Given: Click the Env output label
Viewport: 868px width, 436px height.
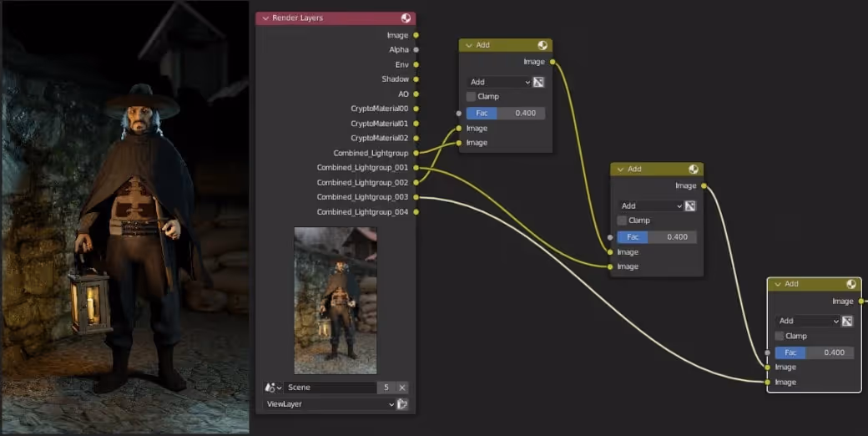Looking at the screenshot, I should (402, 65).
